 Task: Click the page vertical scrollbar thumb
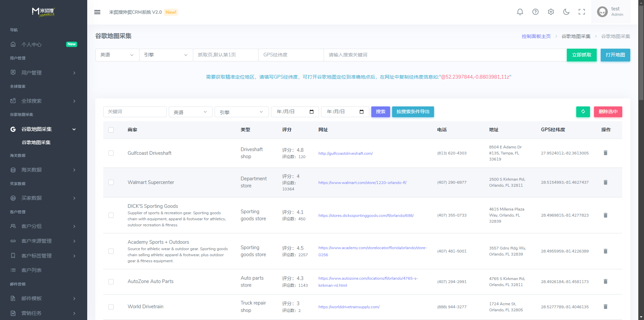(641, 53)
